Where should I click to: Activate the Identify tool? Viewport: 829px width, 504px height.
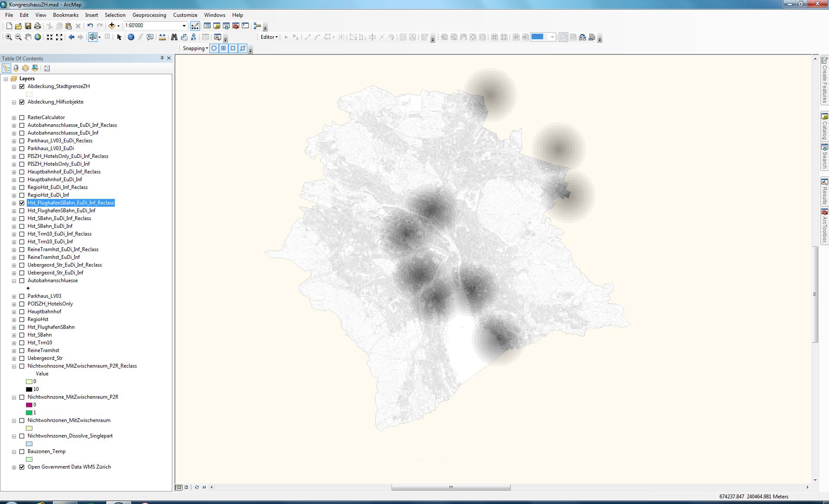click(x=131, y=37)
